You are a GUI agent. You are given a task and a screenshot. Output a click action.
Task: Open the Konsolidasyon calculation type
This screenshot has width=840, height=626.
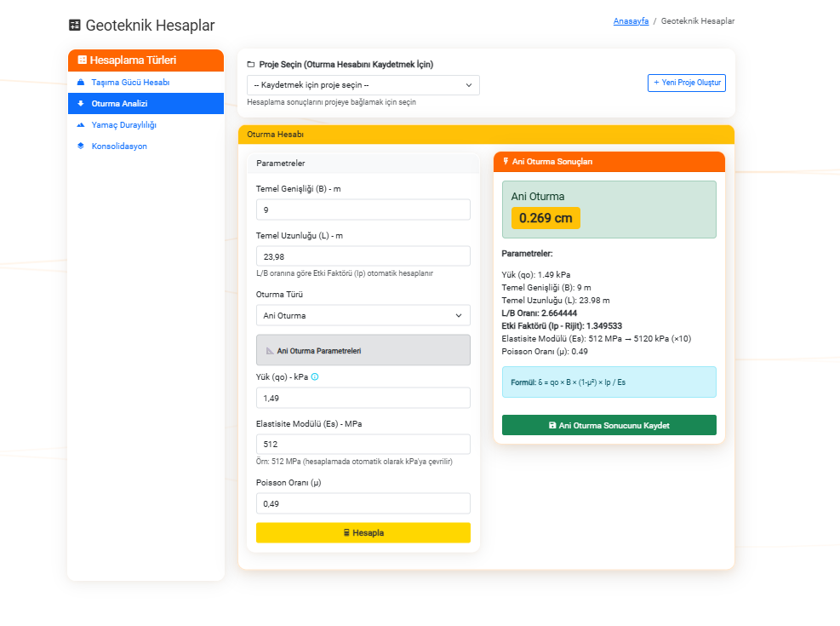119,146
